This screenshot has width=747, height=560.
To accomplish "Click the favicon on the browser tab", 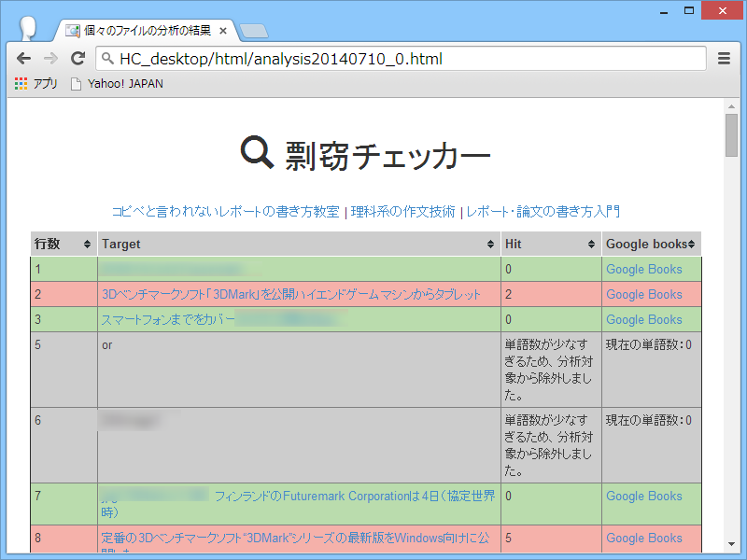I will [71, 30].
